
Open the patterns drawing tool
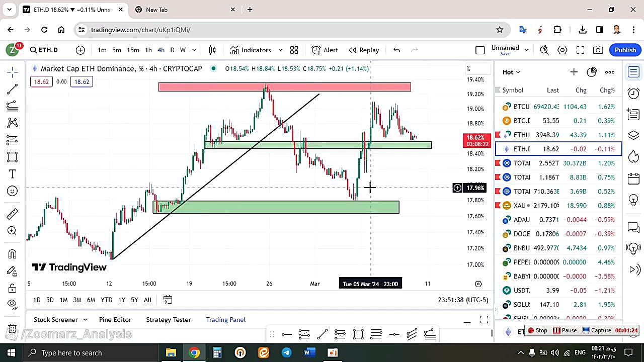coord(13,123)
